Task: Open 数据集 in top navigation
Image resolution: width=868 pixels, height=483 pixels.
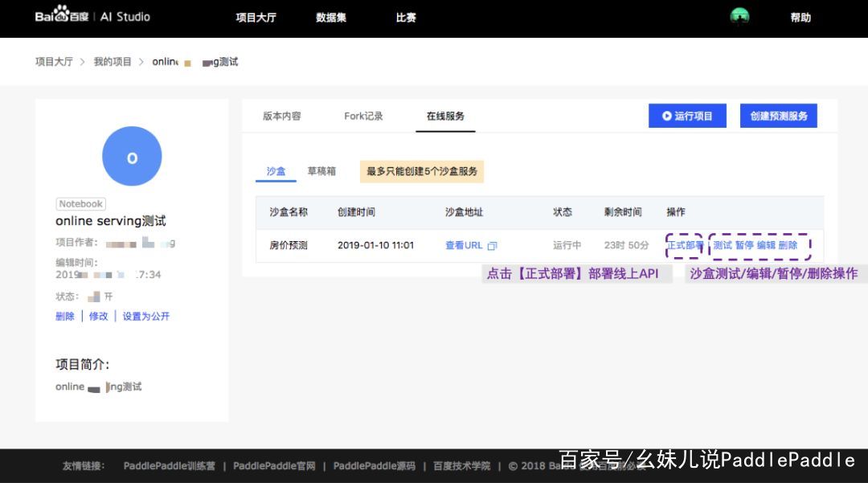Action: click(331, 18)
